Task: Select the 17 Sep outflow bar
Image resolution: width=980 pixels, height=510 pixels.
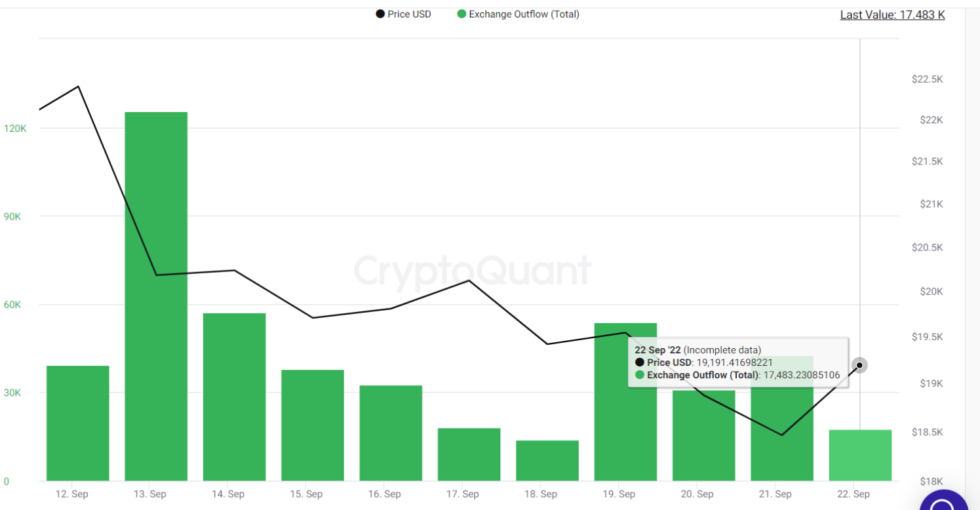Action: [469, 454]
